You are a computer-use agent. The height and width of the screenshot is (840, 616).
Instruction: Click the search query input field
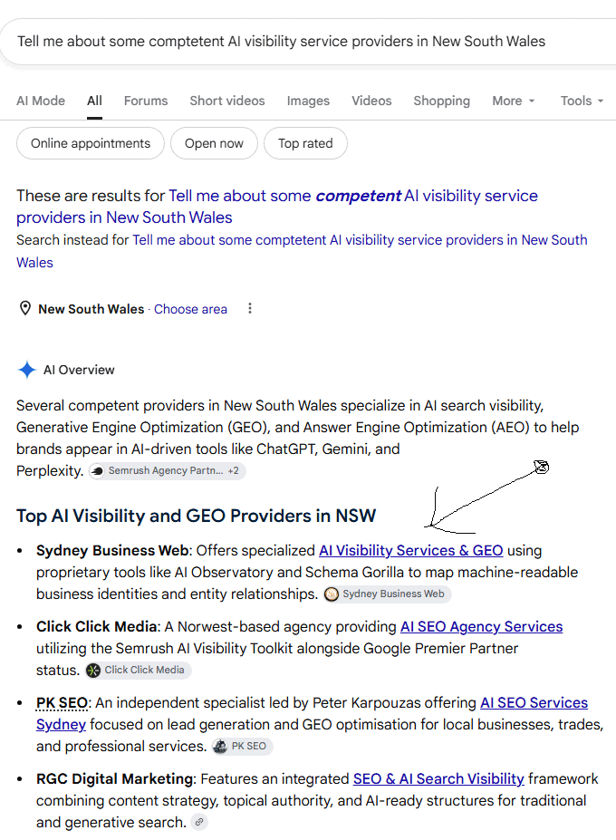pyautogui.click(x=308, y=42)
